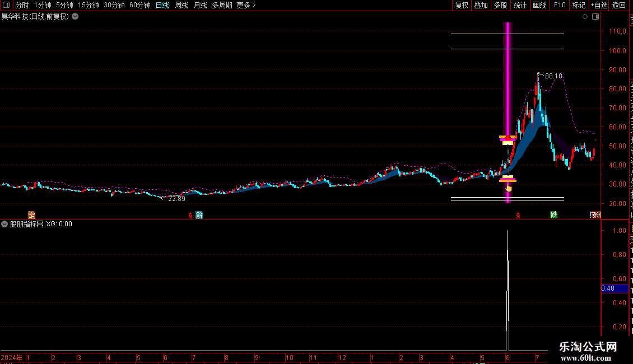Image resolution: width=633 pixels, height=364 pixels.
Task: Toggle the left sidebar panel icon
Action: pyautogui.click(x=6, y=5)
